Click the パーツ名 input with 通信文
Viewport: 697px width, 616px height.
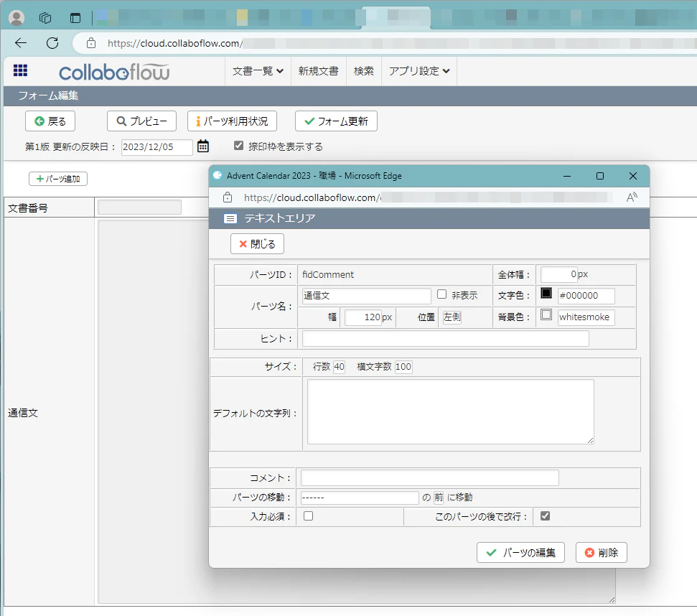pyautogui.click(x=367, y=296)
